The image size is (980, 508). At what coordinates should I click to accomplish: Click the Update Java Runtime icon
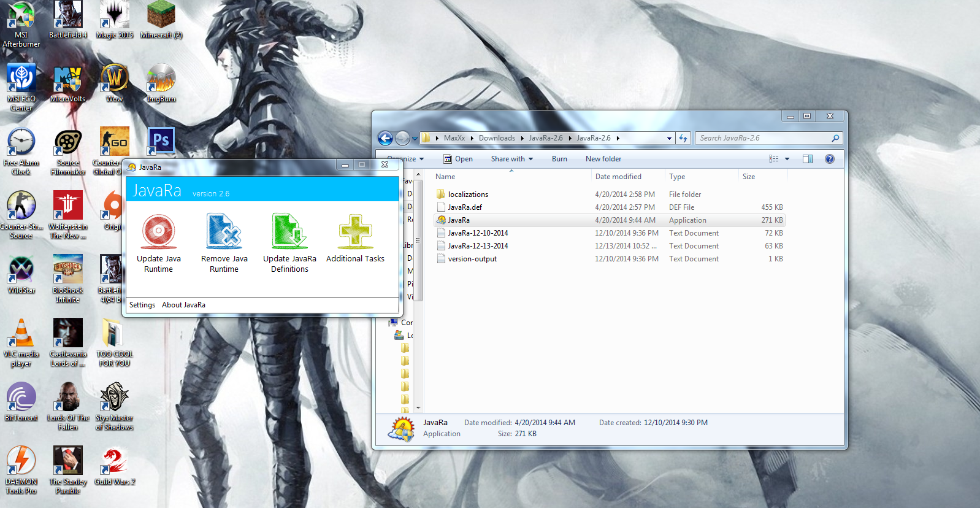[x=158, y=232]
